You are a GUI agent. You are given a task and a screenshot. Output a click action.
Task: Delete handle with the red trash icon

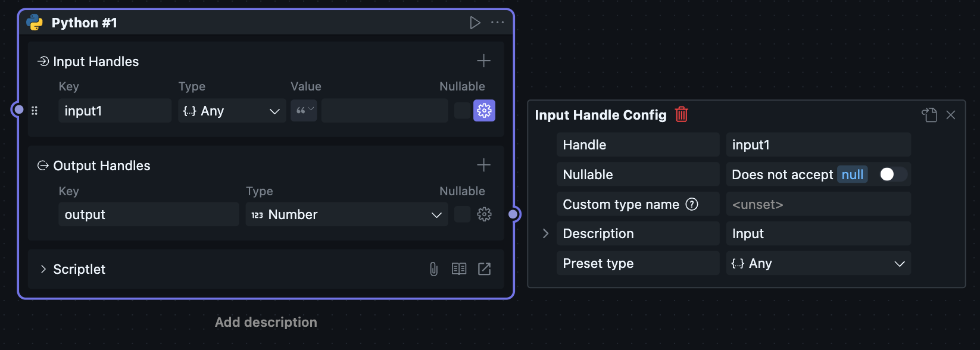tap(682, 114)
